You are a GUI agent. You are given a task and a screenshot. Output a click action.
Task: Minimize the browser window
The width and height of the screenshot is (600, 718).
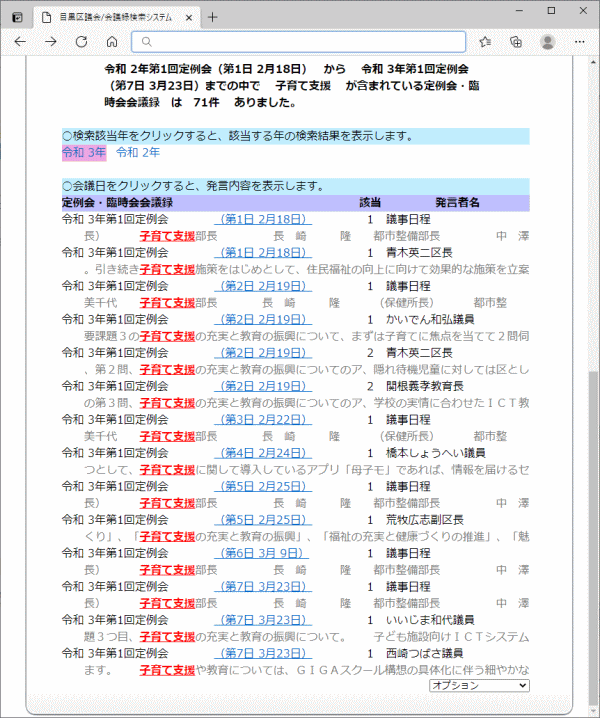(519, 11)
